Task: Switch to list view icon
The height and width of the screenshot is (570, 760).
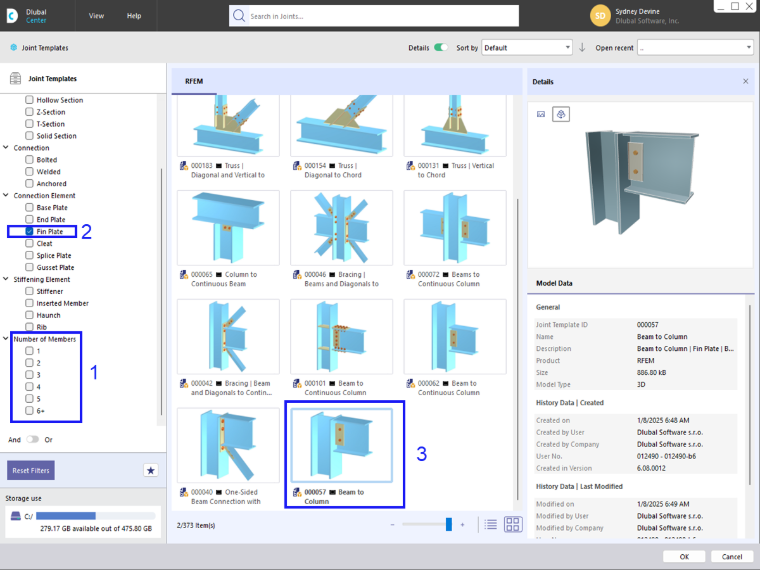Action: [491, 524]
